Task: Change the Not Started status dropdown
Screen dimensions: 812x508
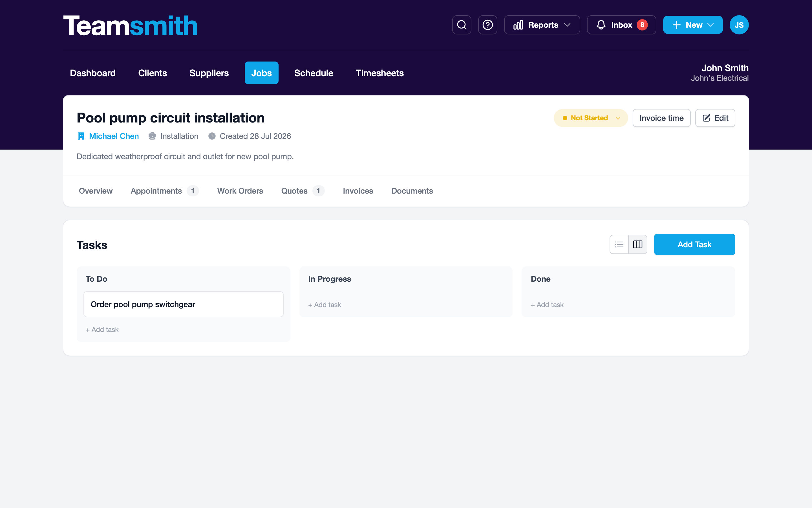Action: 591,118
